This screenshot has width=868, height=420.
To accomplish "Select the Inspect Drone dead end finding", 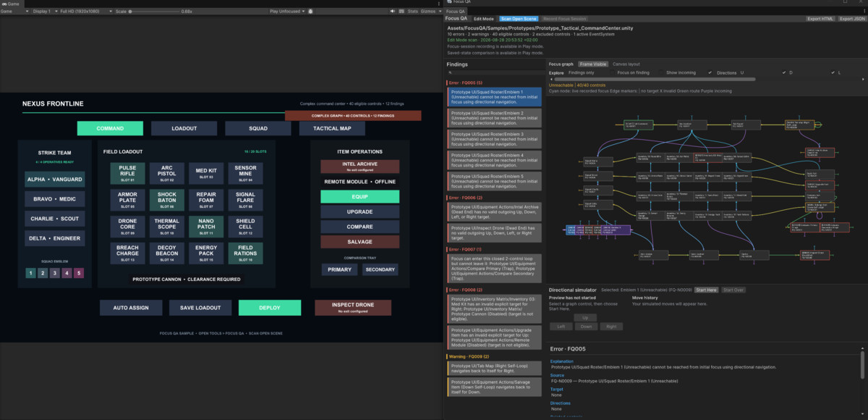I will (494, 233).
